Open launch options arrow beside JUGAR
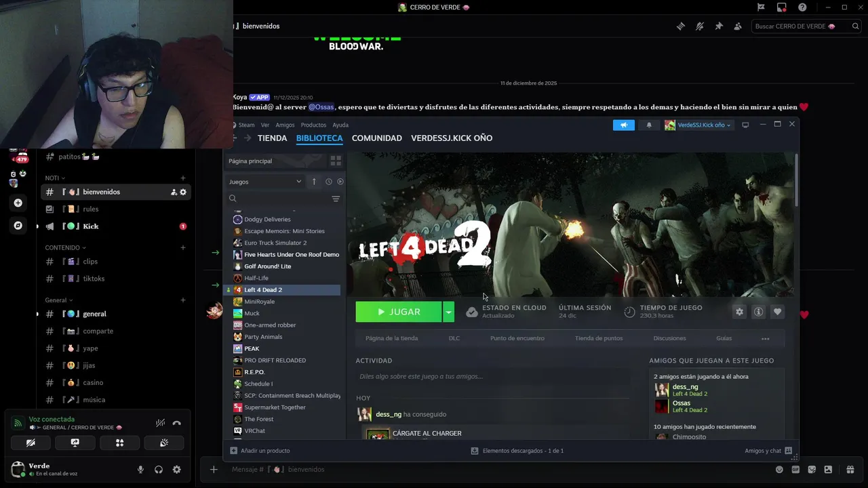 pos(448,312)
